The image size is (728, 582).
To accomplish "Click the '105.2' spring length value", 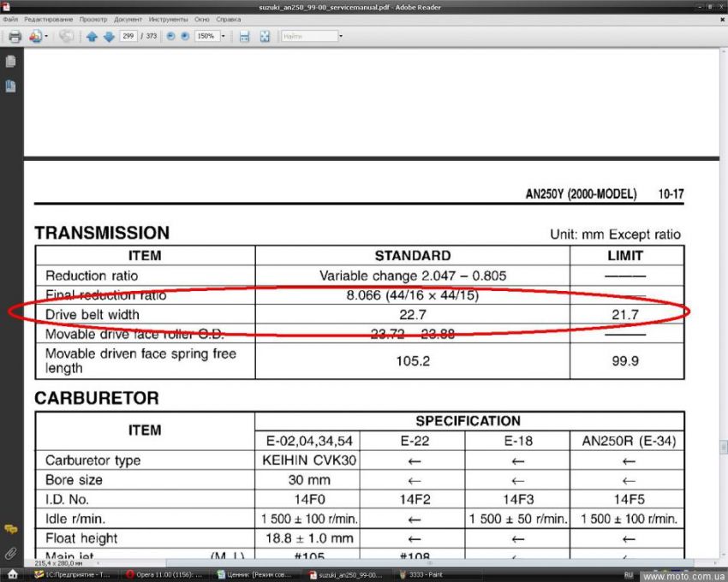I will point(413,360).
